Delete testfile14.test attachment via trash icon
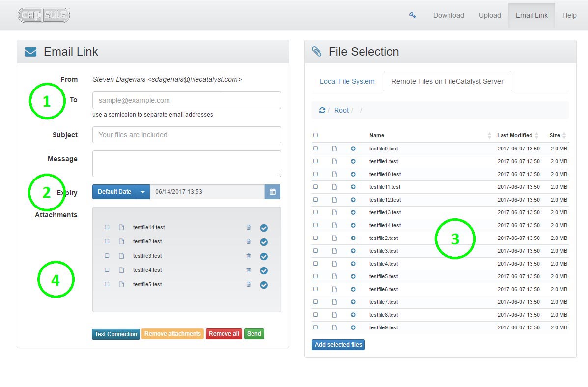Viewport: 588px width, 387px height. point(248,227)
